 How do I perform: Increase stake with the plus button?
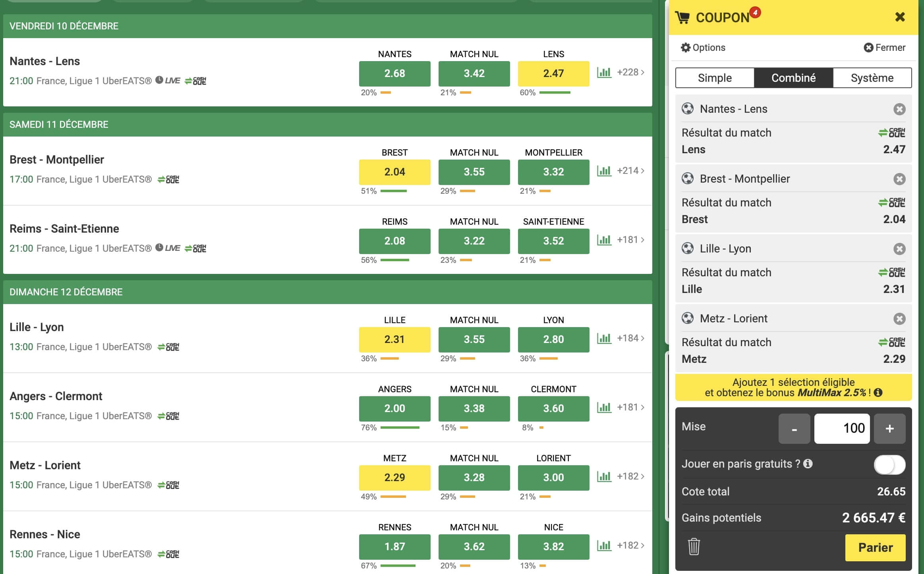889,429
